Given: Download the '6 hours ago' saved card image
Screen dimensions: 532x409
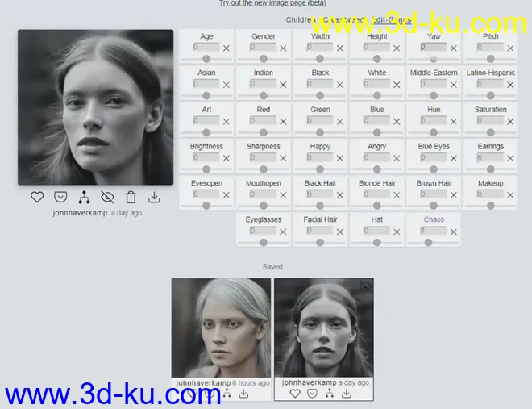Looking at the screenshot, I should click(x=244, y=394).
